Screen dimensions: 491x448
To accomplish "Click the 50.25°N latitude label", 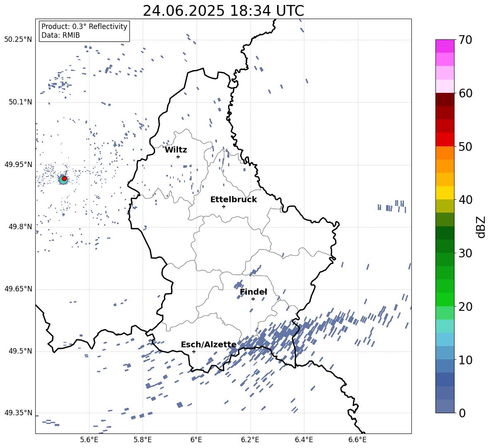I will coord(18,40).
